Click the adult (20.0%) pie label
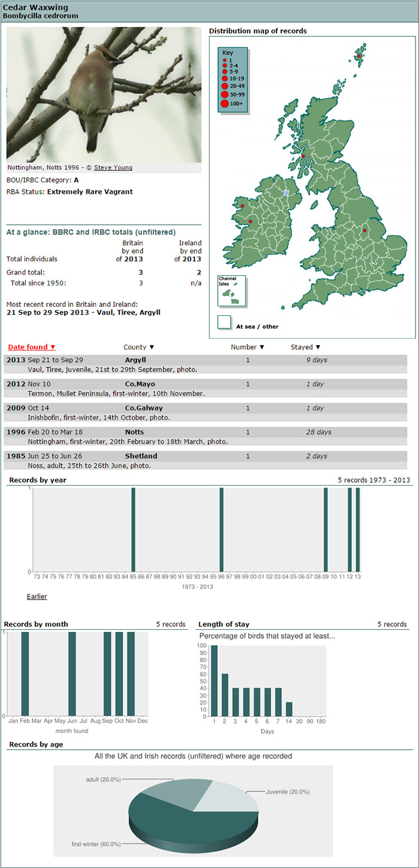 point(103,779)
